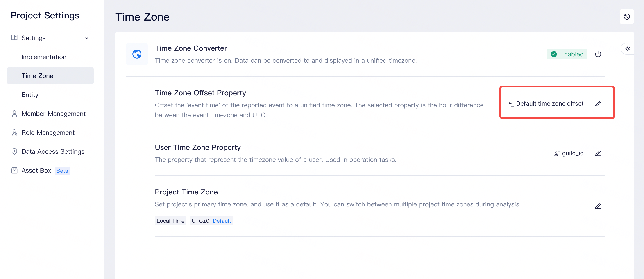Click the event property icon beside Default offset
The height and width of the screenshot is (279, 644).
pyautogui.click(x=511, y=104)
